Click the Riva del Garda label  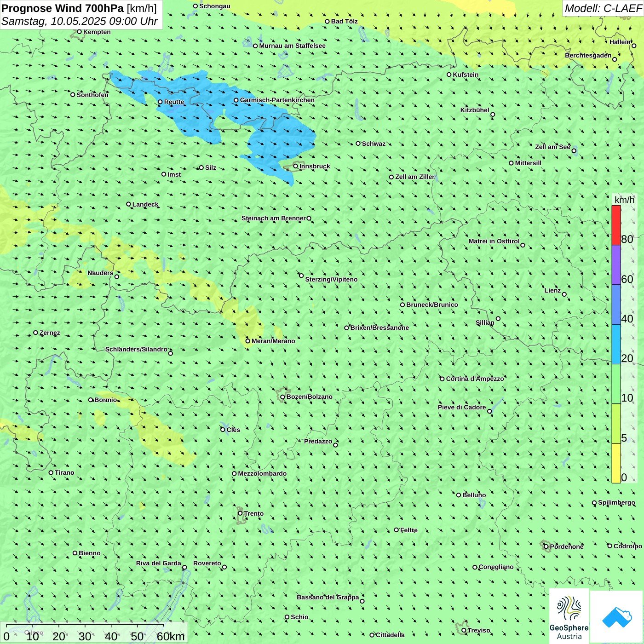coord(159,563)
